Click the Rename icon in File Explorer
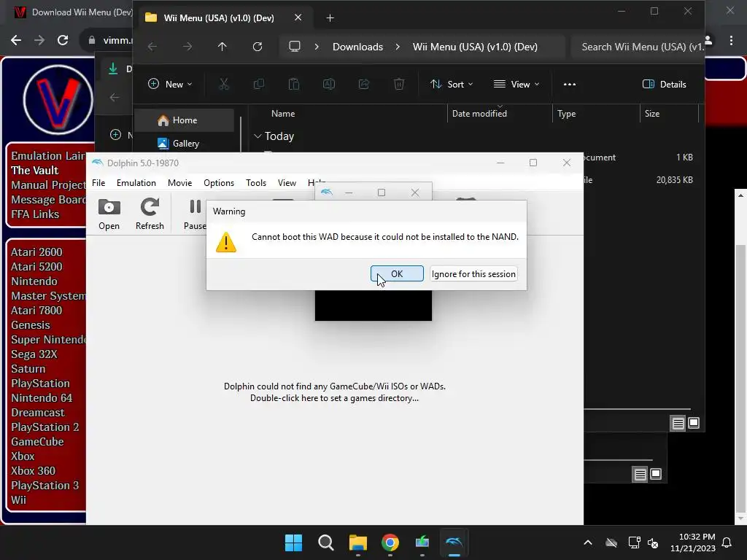This screenshot has width=747, height=560. [329, 85]
